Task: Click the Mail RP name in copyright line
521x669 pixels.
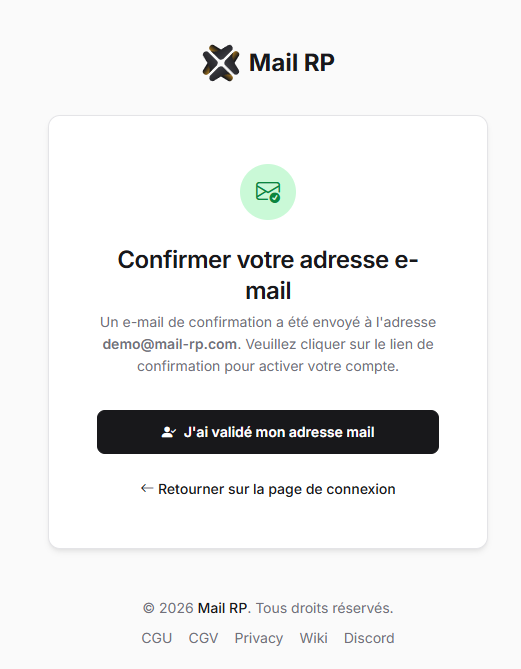Action: (222, 608)
